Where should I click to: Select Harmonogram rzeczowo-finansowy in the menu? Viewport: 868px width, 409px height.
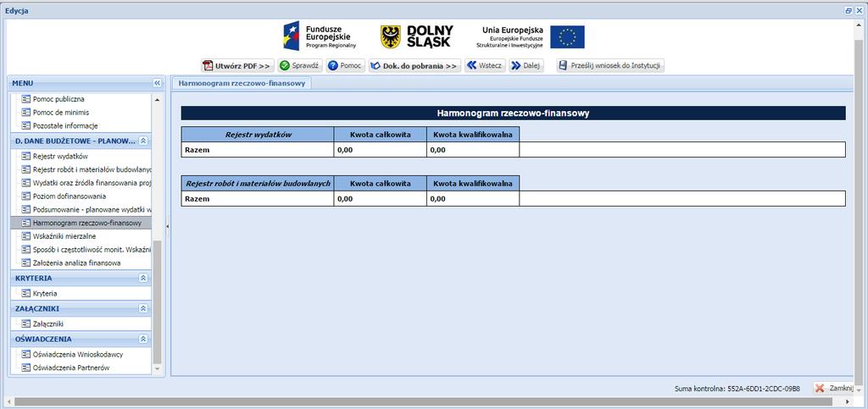81,223
